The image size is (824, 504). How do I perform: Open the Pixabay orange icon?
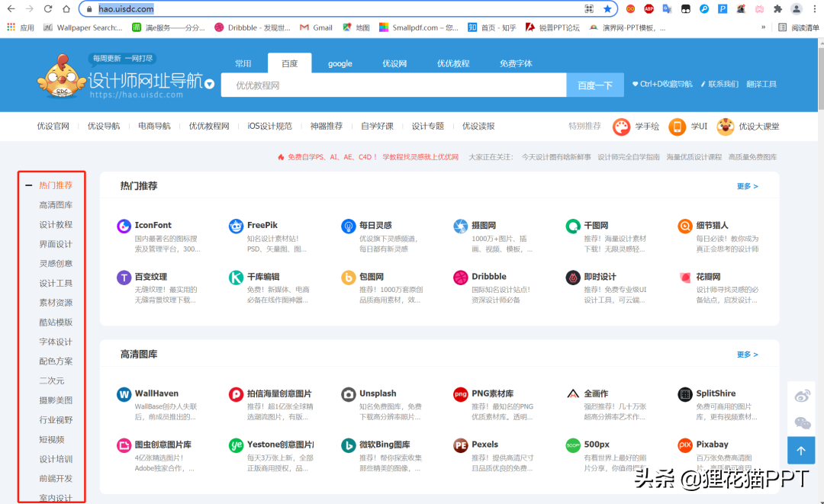684,445
